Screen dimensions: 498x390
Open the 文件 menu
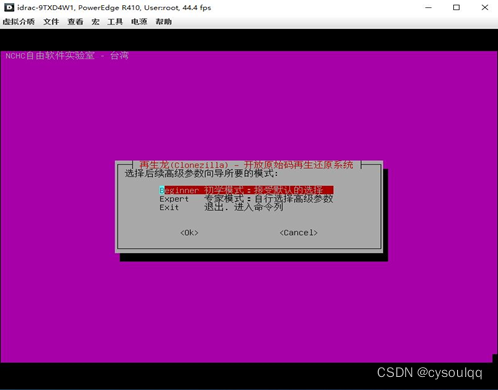[51, 22]
